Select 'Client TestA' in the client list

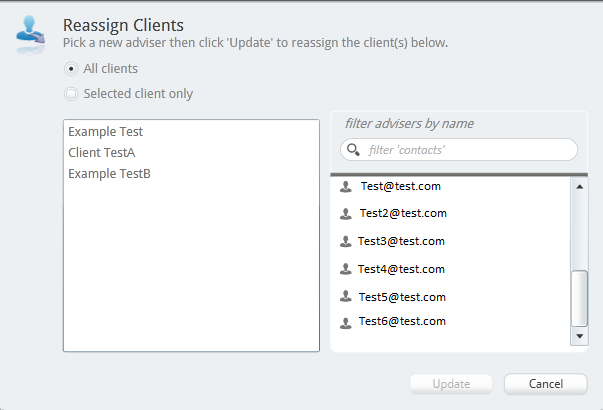point(102,153)
